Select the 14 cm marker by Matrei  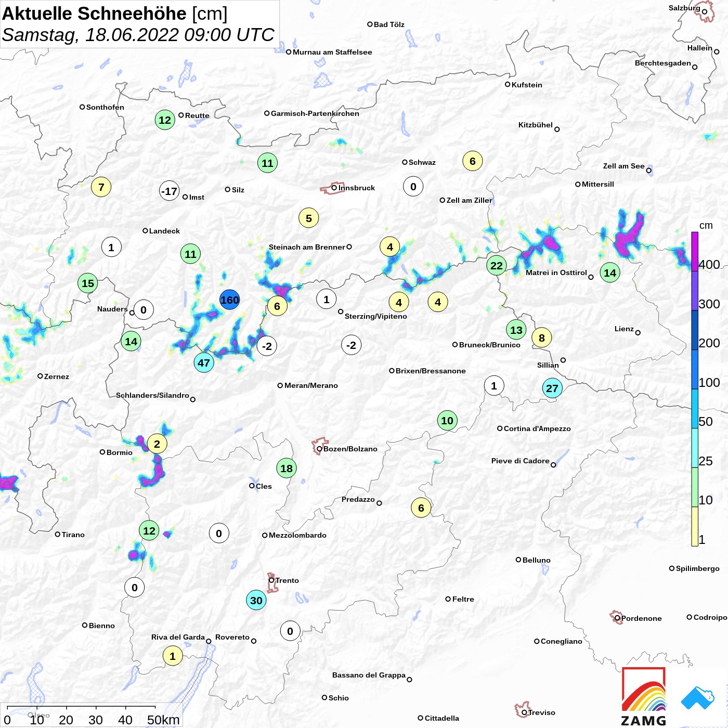click(610, 272)
